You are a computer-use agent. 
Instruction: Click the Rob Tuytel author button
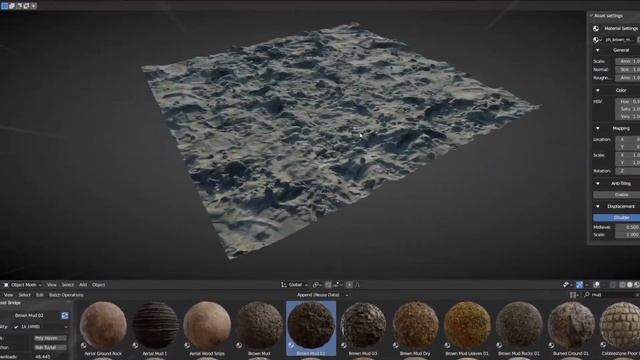[x=50, y=347]
